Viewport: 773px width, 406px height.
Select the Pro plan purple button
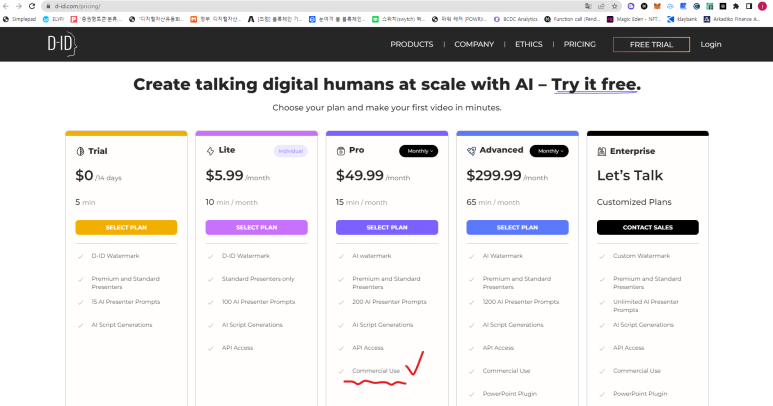pyautogui.click(x=387, y=227)
